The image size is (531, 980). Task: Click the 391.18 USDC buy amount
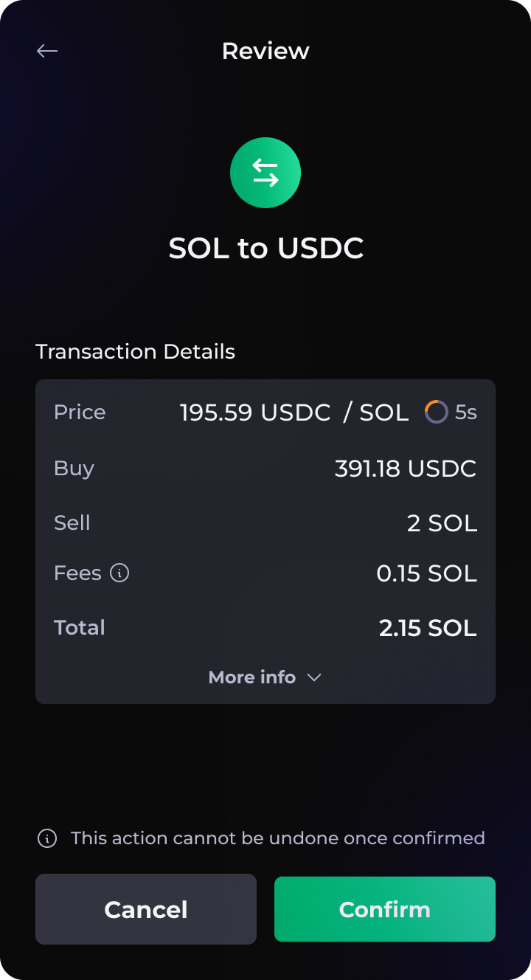tap(406, 469)
